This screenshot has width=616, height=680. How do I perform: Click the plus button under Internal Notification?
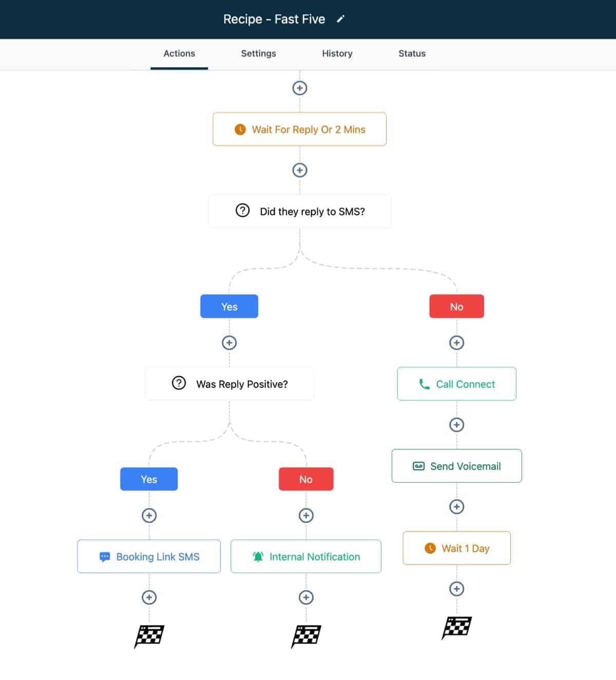click(306, 597)
